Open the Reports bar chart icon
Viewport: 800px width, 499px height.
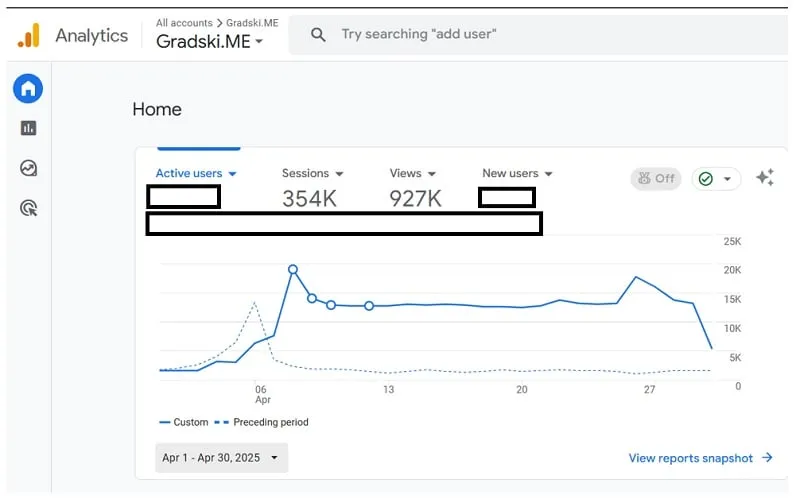tap(28, 128)
